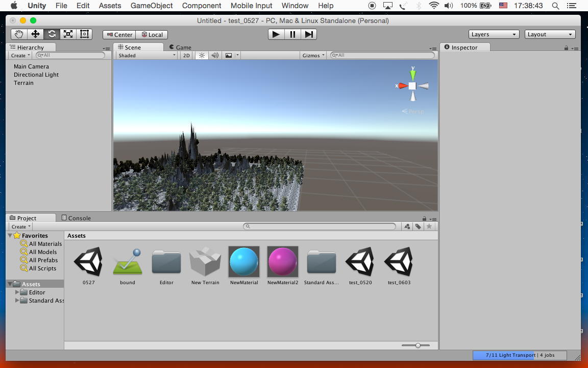Toggle scene audio speaker icon

(215, 55)
